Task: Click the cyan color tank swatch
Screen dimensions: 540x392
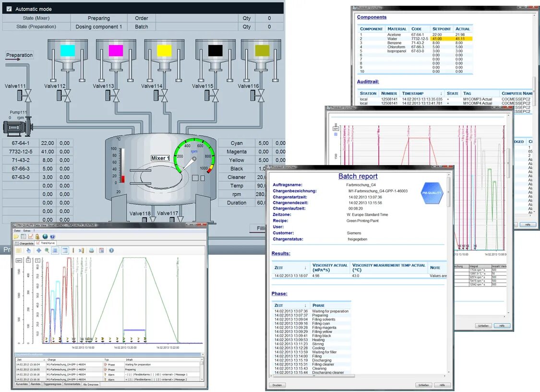Action: [68, 50]
